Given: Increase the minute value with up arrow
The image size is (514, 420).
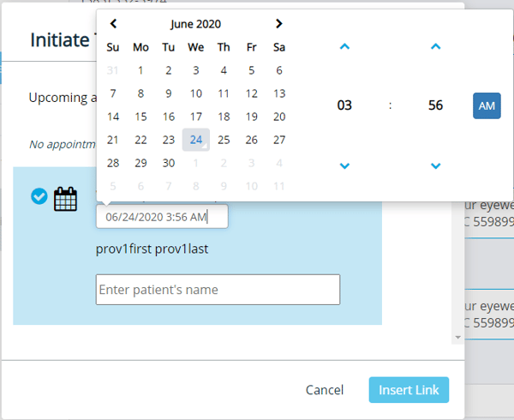Looking at the screenshot, I should (435, 46).
